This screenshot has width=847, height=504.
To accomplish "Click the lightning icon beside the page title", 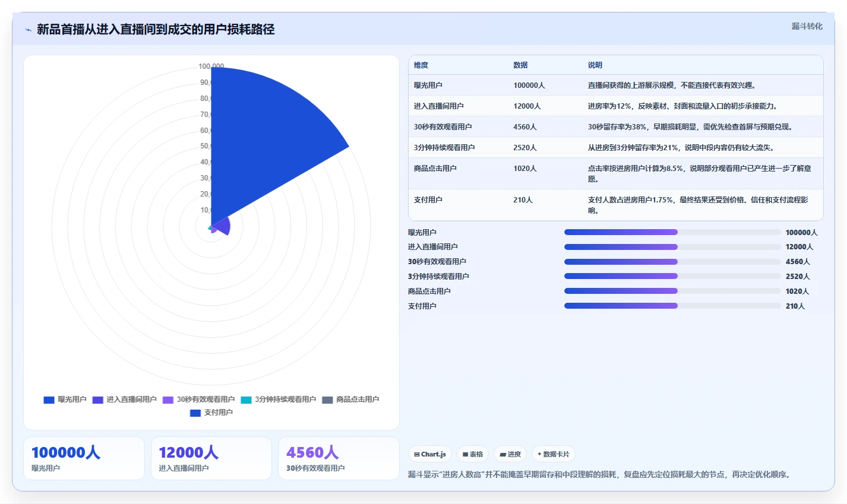I will tap(28, 30).
